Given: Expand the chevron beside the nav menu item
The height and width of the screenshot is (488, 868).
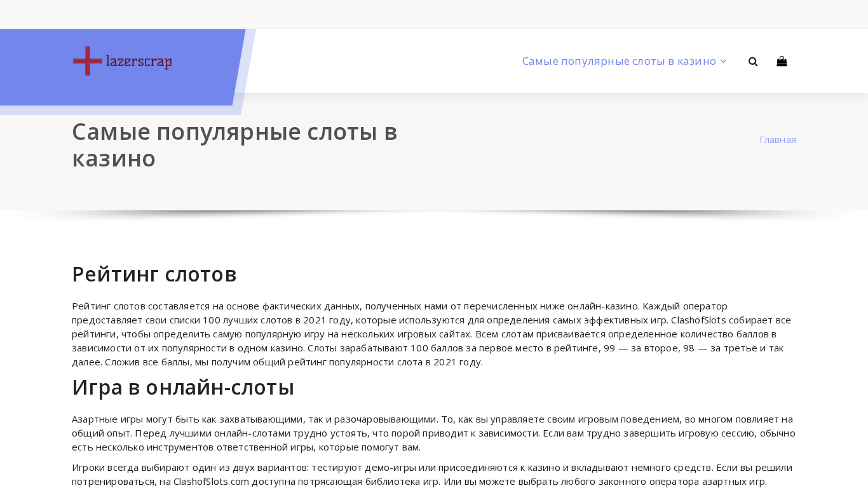Looking at the screenshot, I should point(723,61).
